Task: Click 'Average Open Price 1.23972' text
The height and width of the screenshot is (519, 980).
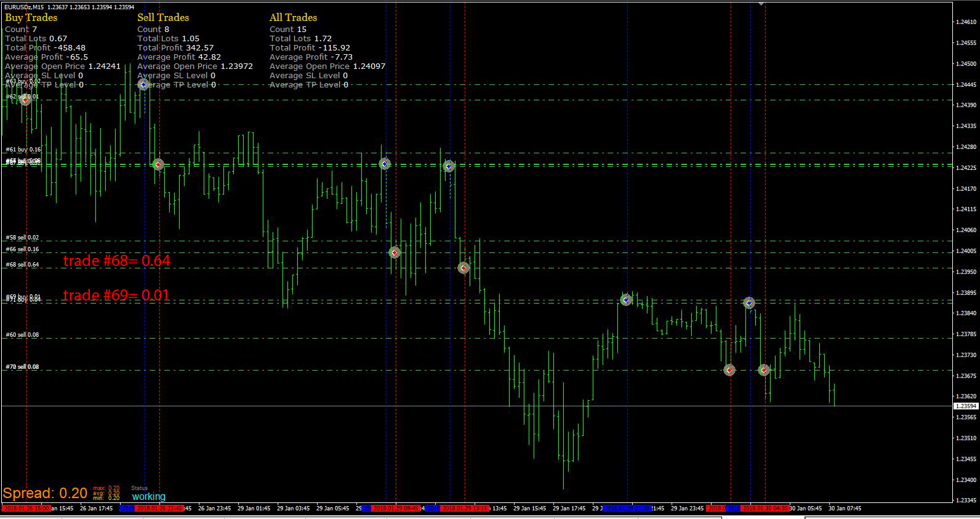Action: click(x=195, y=66)
